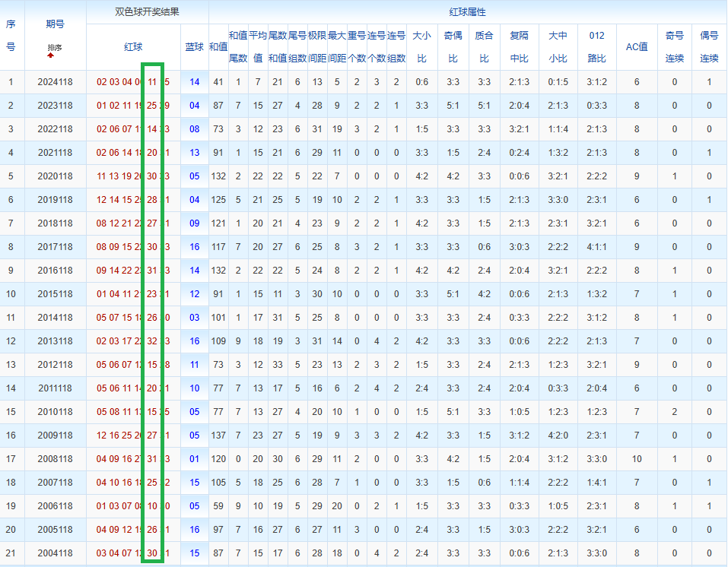This screenshot has width=728, height=567.
Task: Click the red sort arrow under 期号
Action: tap(50, 55)
